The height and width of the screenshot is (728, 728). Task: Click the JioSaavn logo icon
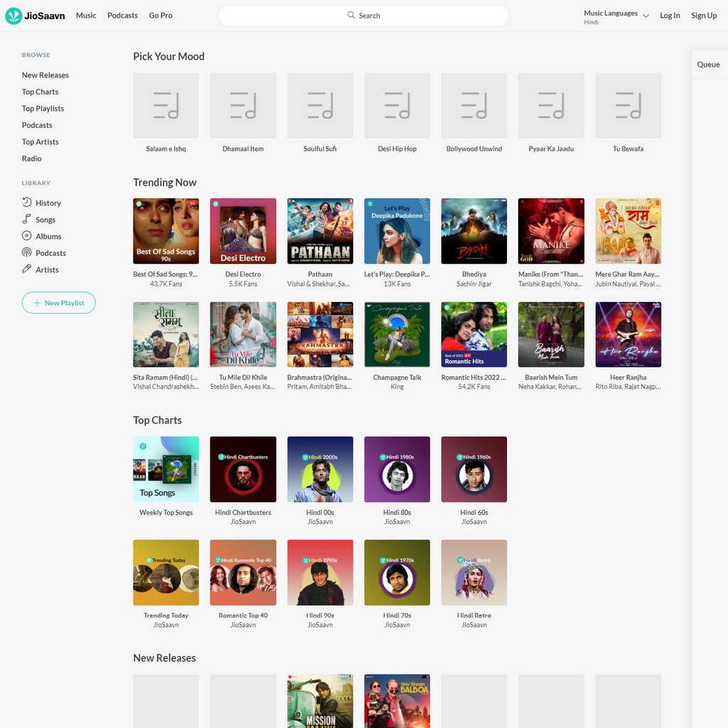(x=14, y=16)
